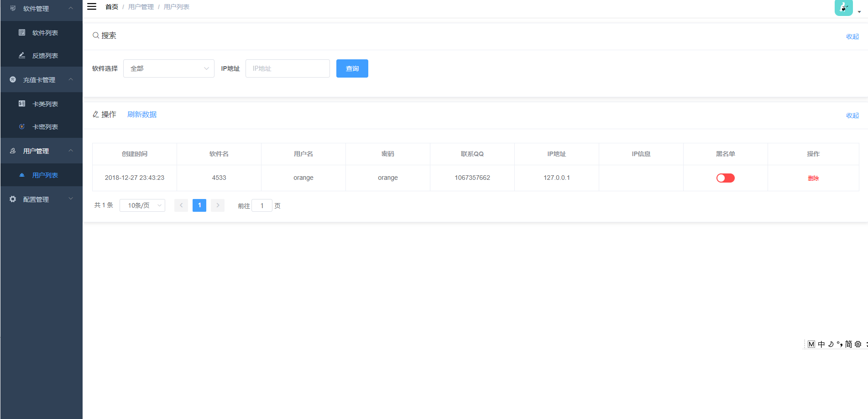Viewport: 868px width, 419px height.
Task: Switch input method between Chinese and English
Action: click(821, 344)
